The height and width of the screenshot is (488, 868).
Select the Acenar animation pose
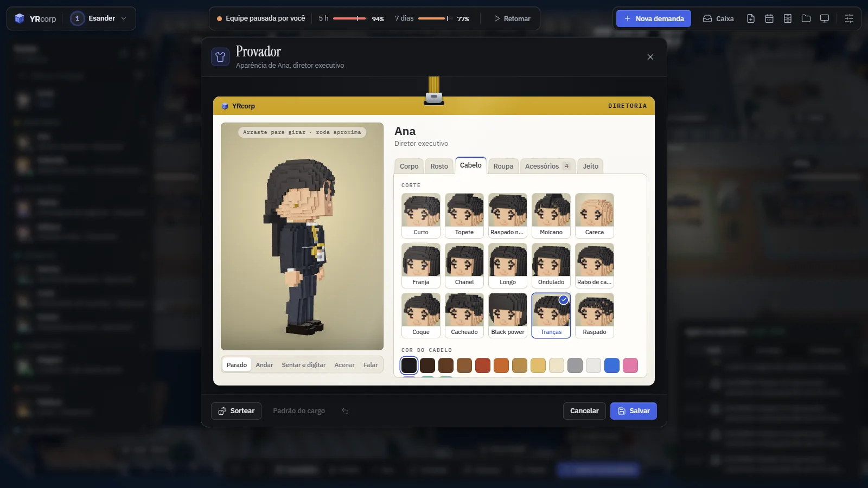344,365
